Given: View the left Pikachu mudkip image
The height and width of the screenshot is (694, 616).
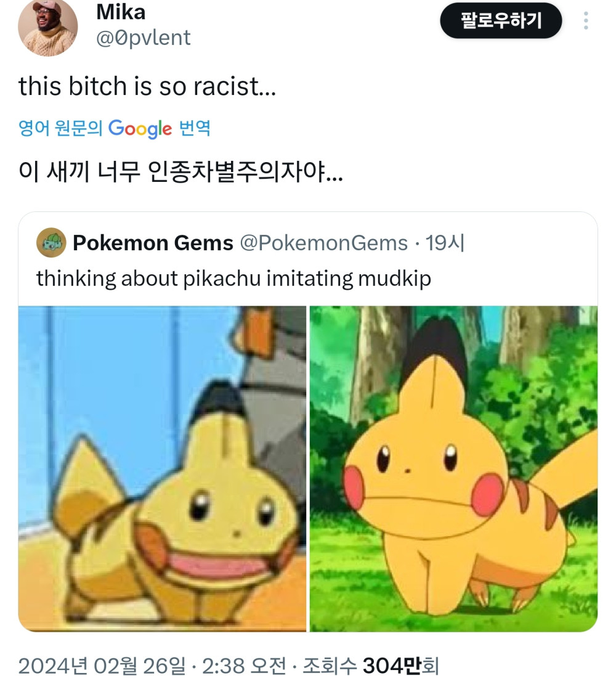Looking at the screenshot, I should click(162, 468).
